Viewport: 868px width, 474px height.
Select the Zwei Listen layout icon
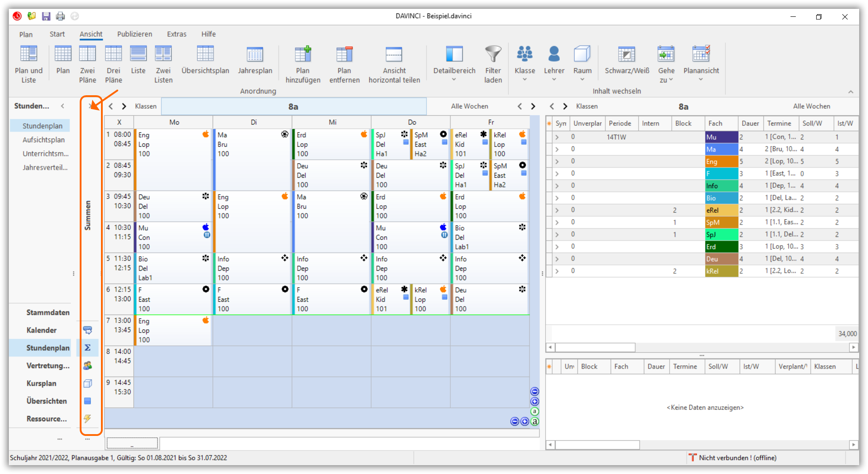point(163,54)
